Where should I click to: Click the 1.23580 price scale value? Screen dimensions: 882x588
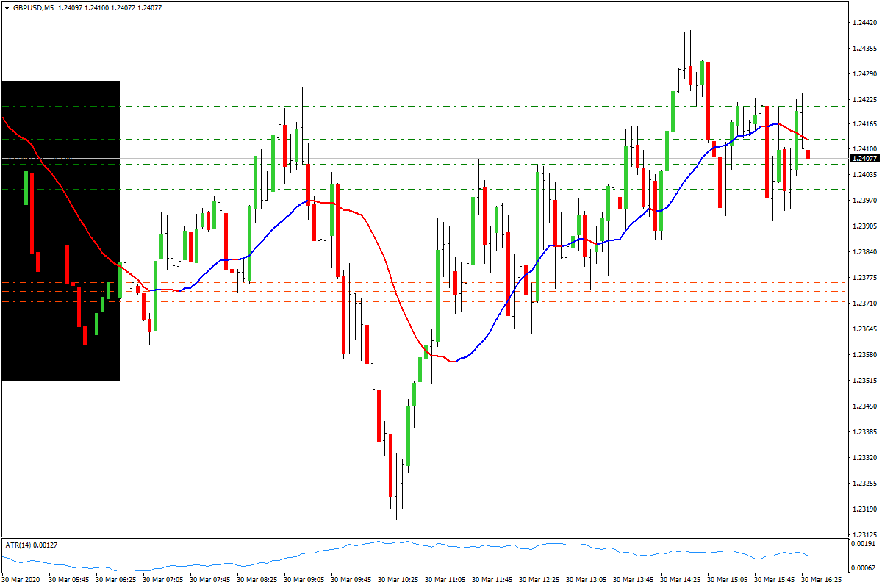866,355
